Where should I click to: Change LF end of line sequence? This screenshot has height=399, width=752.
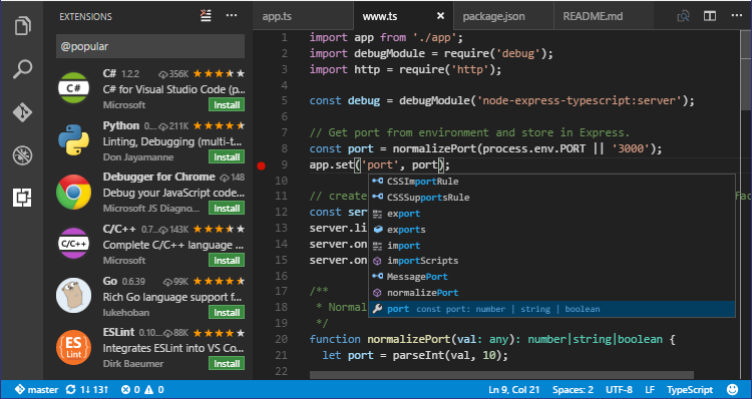650,389
